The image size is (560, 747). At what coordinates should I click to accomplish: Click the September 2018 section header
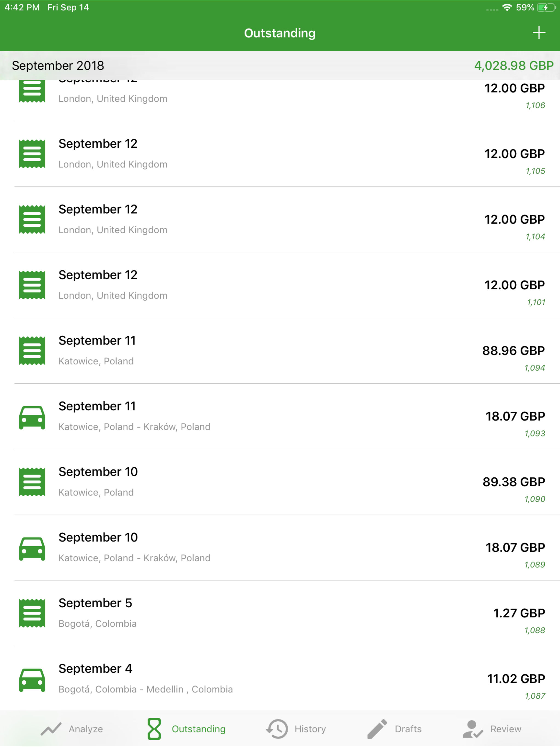tap(280, 66)
